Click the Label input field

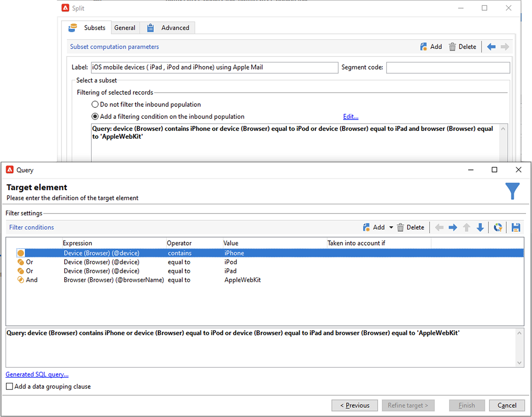point(215,67)
